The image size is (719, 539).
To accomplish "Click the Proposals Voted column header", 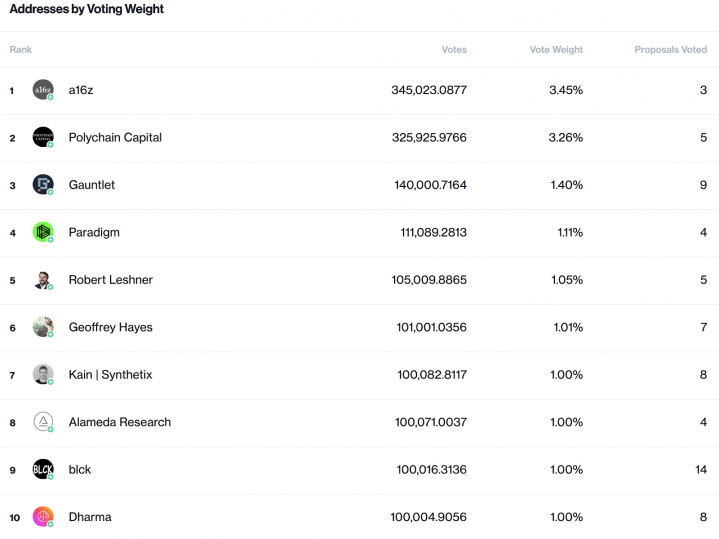I will 670,50.
